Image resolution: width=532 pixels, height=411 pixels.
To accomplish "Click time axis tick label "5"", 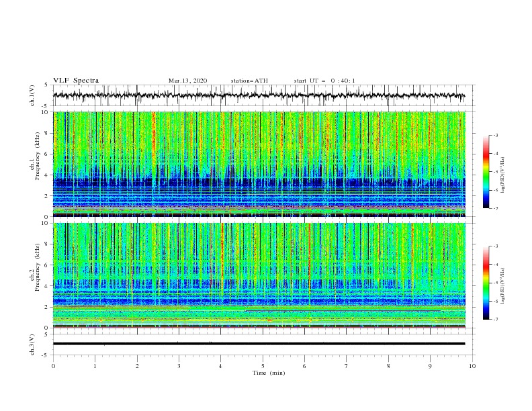I will (263, 366).
